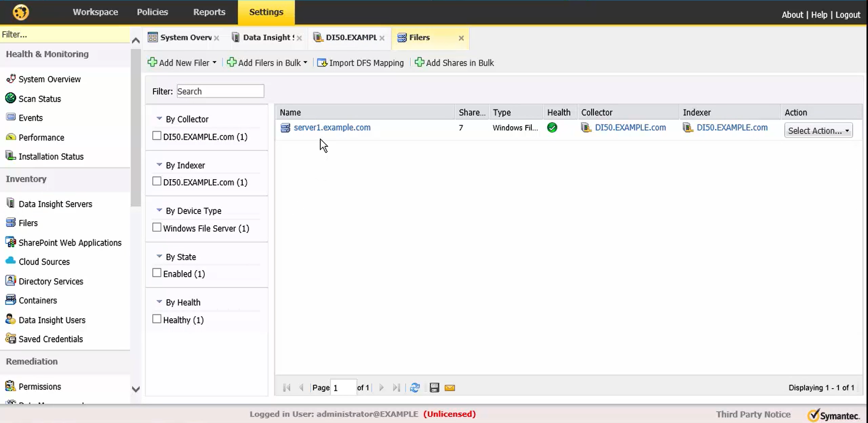Click the Symantec globe logo icon

[21, 12]
